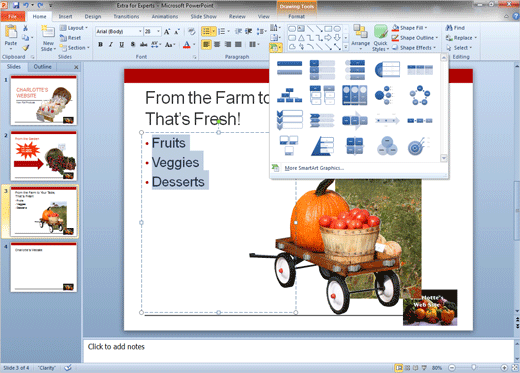
Task: Select the Format Painter brush icon
Action: point(26,48)
